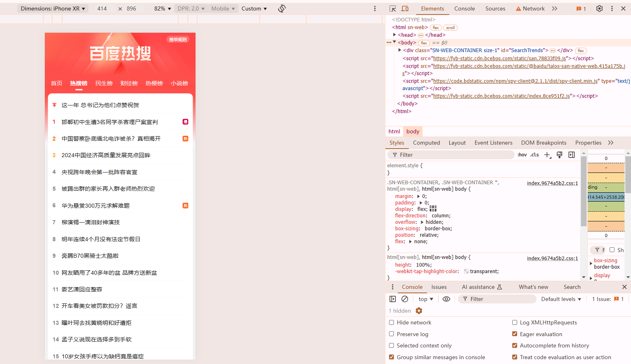631x364 pixels.
Task: Click the console Filter input
Action: (497, 299)
